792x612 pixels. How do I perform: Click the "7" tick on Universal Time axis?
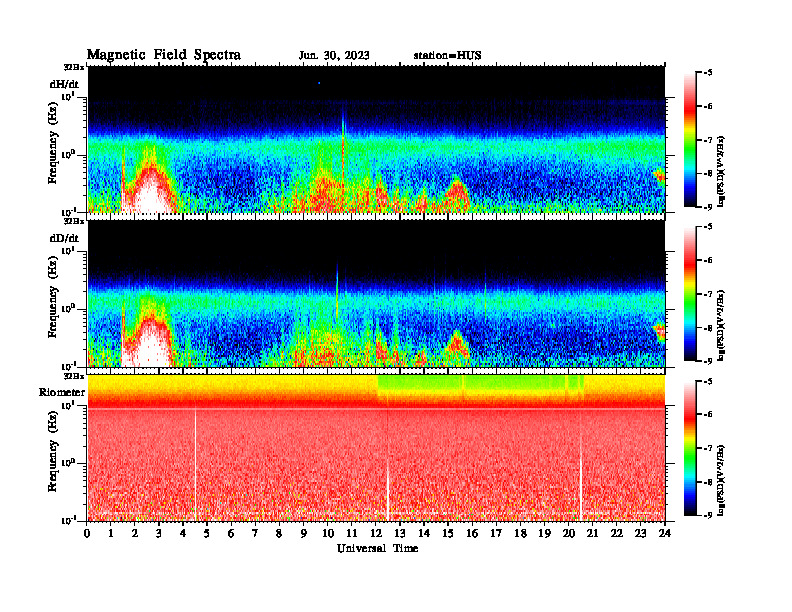(x=256, y=534)
